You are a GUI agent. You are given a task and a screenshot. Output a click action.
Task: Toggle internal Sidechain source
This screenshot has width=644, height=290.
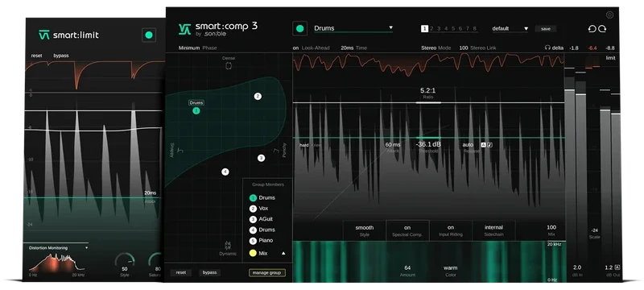[493, 230]
